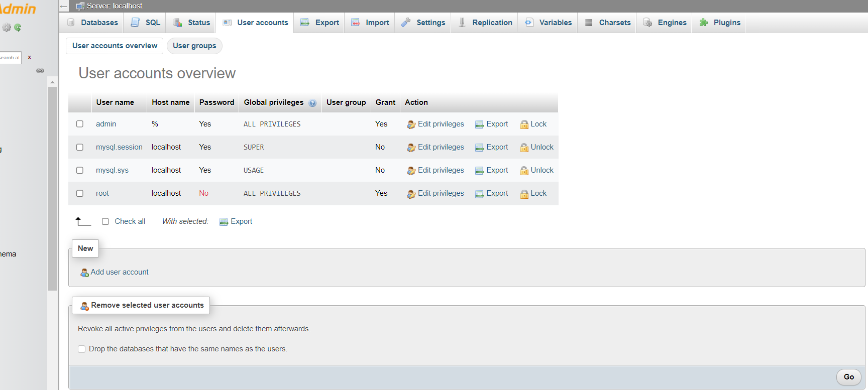This screenshot has width=868, height=390.
Task: Click the red No password cell for root
Action: (x=203, y=193)
